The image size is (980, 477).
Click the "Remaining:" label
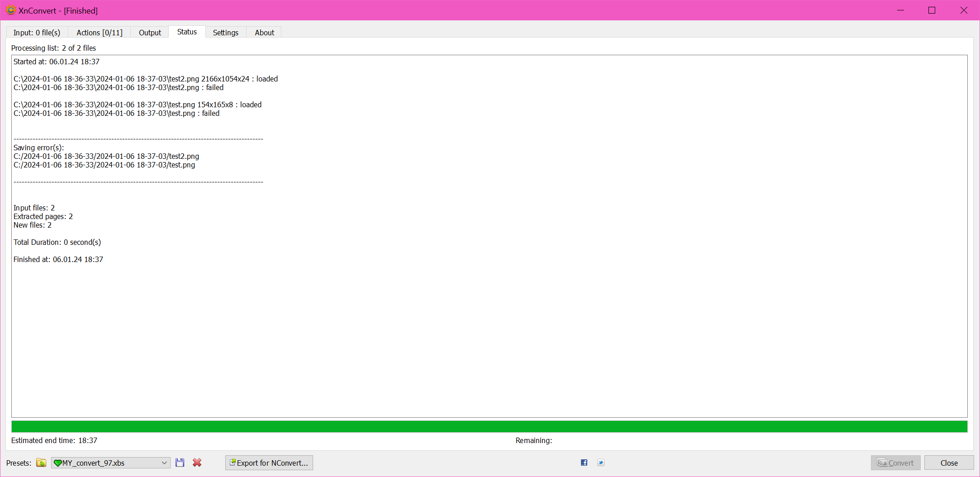pos(534,440)
